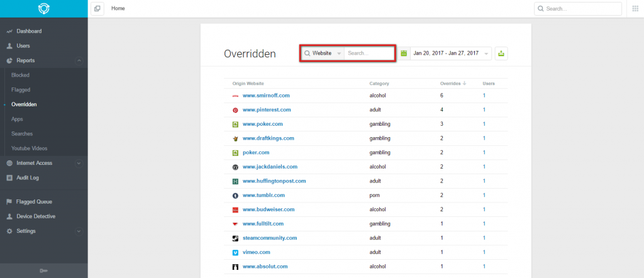Screen dimensions: 644x278
Task: Click the Flagged Queue flag icon
Action: point(9,202)
